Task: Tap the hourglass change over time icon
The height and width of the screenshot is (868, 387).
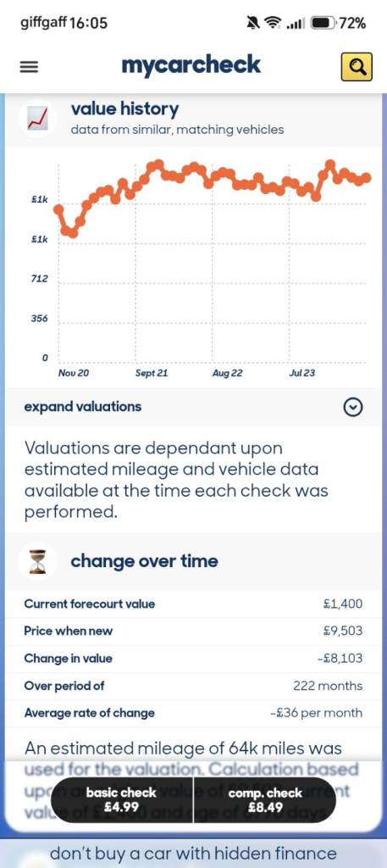Action: tap(37, 561)
